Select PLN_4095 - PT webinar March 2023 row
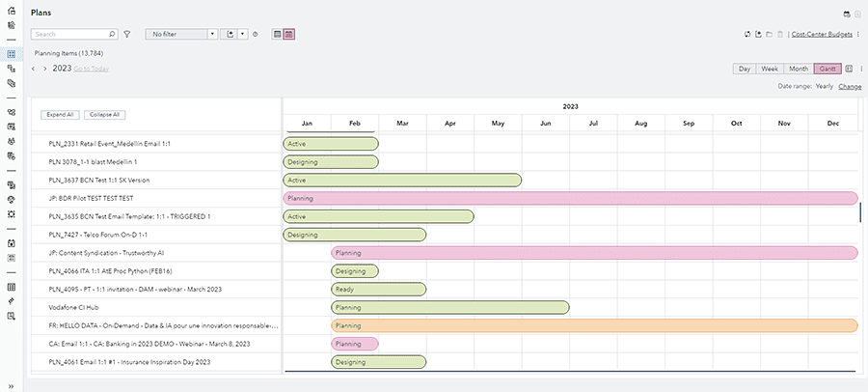868x392 pixels. tap(156, 289)
